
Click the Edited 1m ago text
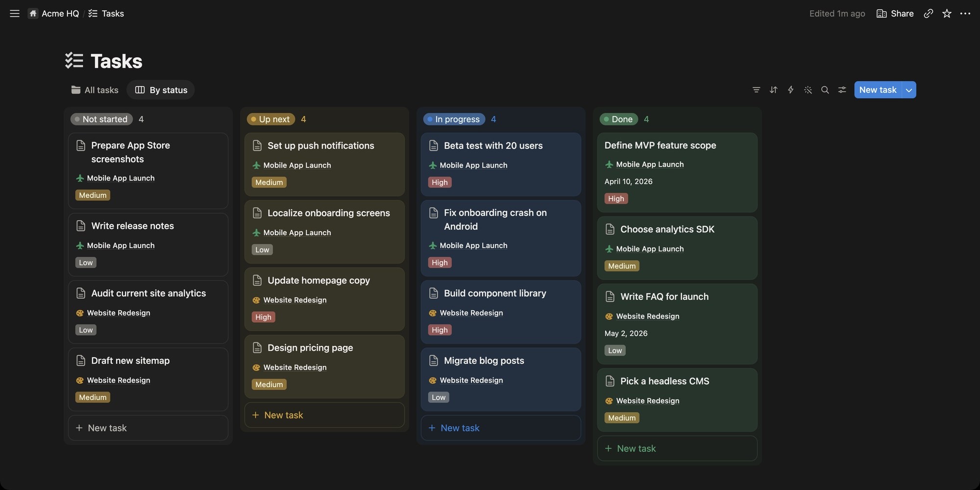837,14
